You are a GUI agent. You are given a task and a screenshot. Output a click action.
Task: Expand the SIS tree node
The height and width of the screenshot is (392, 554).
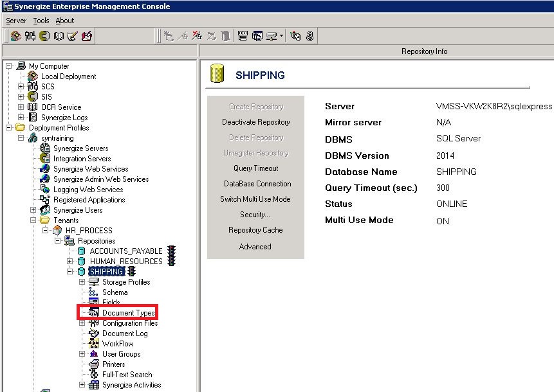click(x=21, y=96)
